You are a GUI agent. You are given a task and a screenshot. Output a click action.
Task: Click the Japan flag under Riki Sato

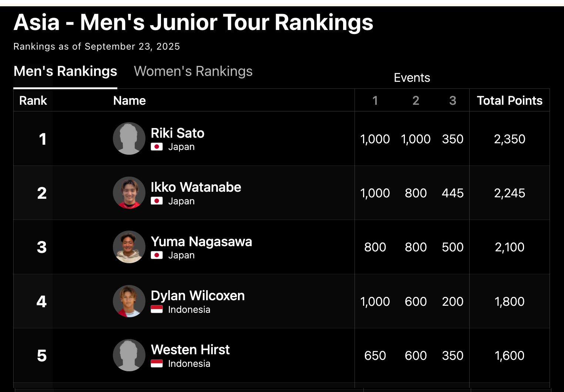coord(157,147)
